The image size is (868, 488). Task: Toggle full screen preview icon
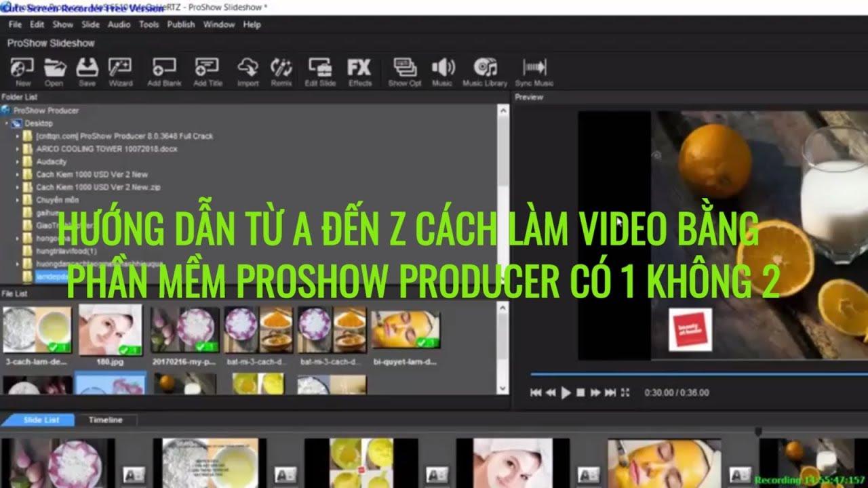coord(625,392)
